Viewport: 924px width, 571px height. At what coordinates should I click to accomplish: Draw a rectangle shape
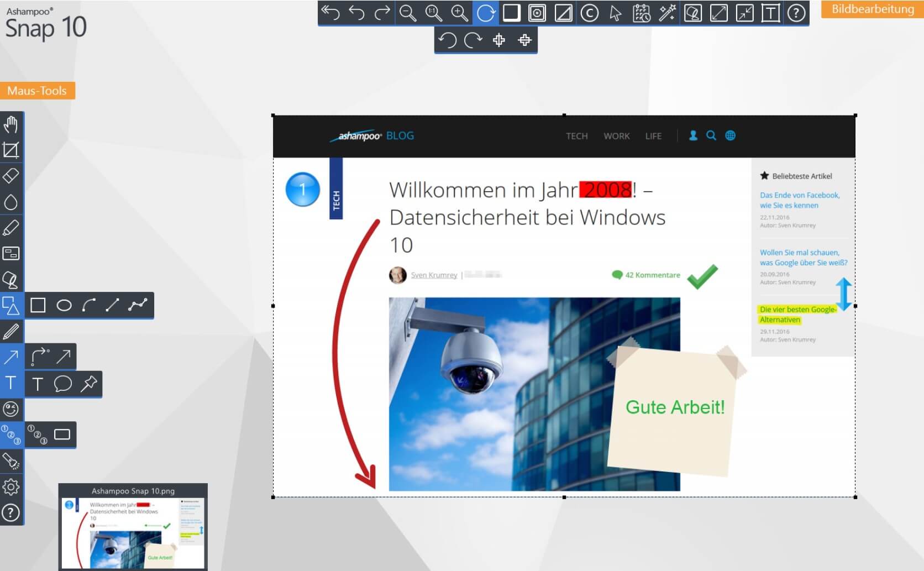pos(38,305)
